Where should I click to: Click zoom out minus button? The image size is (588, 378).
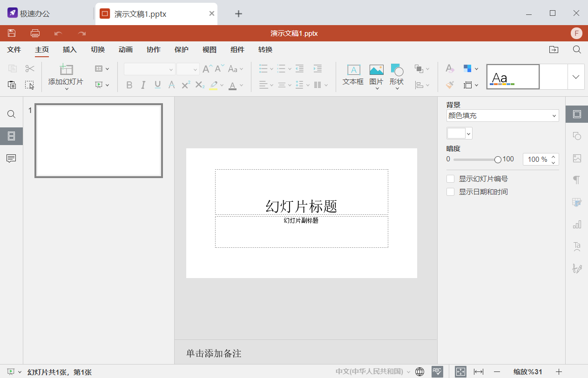coord(497,371)
